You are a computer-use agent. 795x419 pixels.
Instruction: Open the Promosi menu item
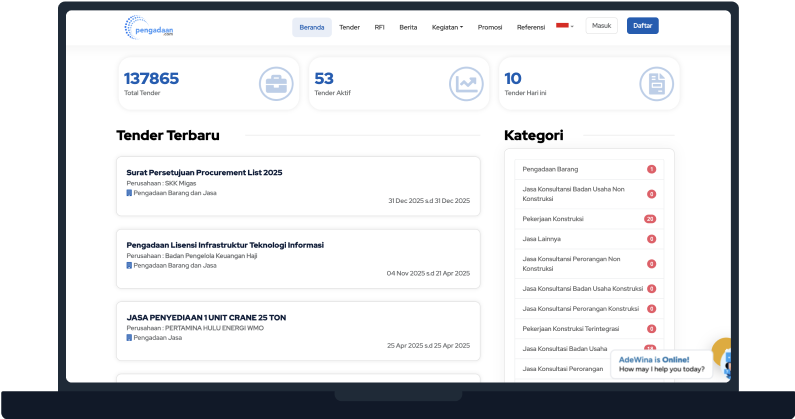(490, 27)
